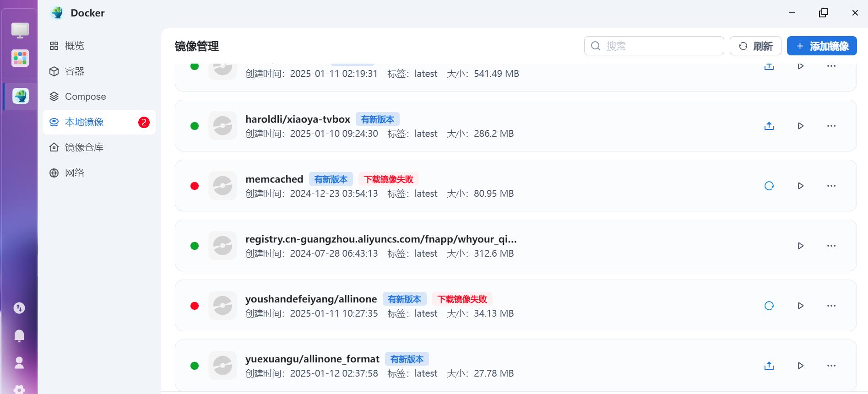Open 网络 network page

99,173
